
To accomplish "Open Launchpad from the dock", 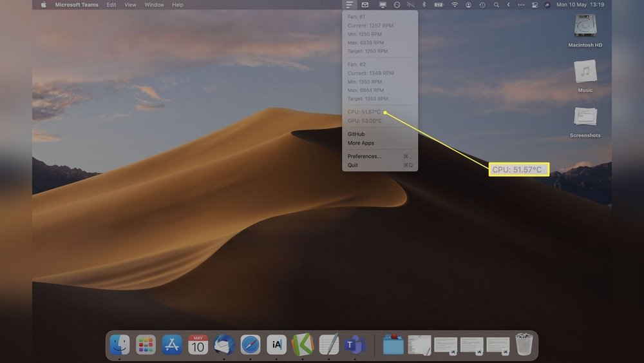I will point(146,344).
